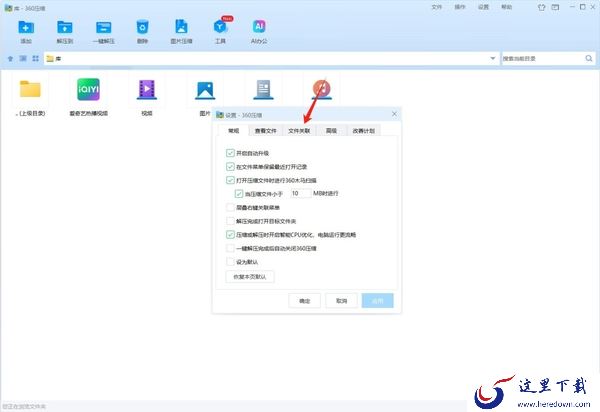
Task: Open the iQIYI 爱奇艺 folder item
Action: (88, 89)
